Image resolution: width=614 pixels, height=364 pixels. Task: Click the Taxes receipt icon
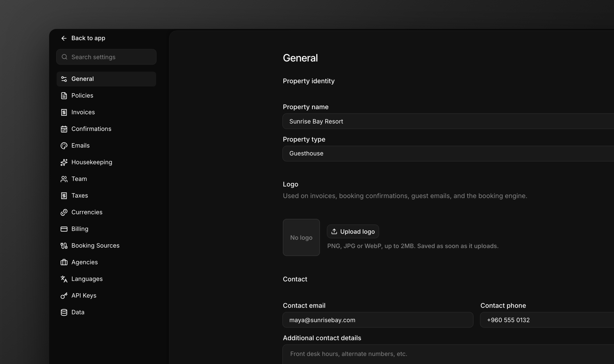coord(64,196)
